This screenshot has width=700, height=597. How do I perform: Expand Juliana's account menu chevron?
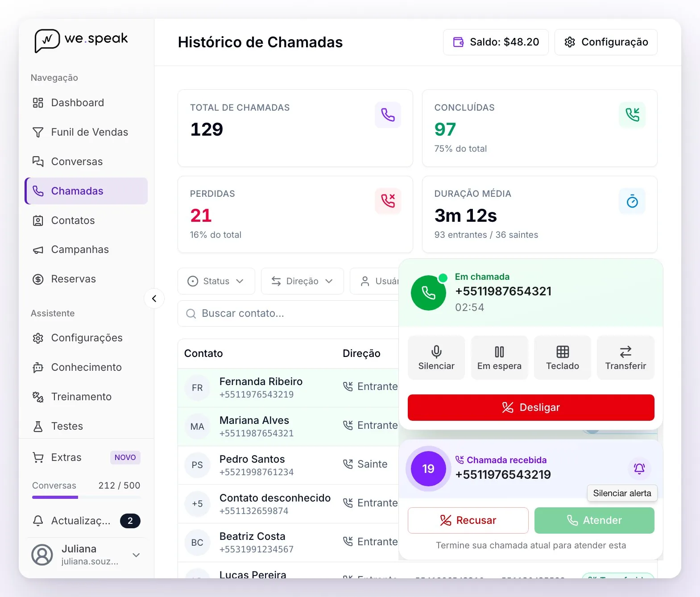(x=137, y=555)
